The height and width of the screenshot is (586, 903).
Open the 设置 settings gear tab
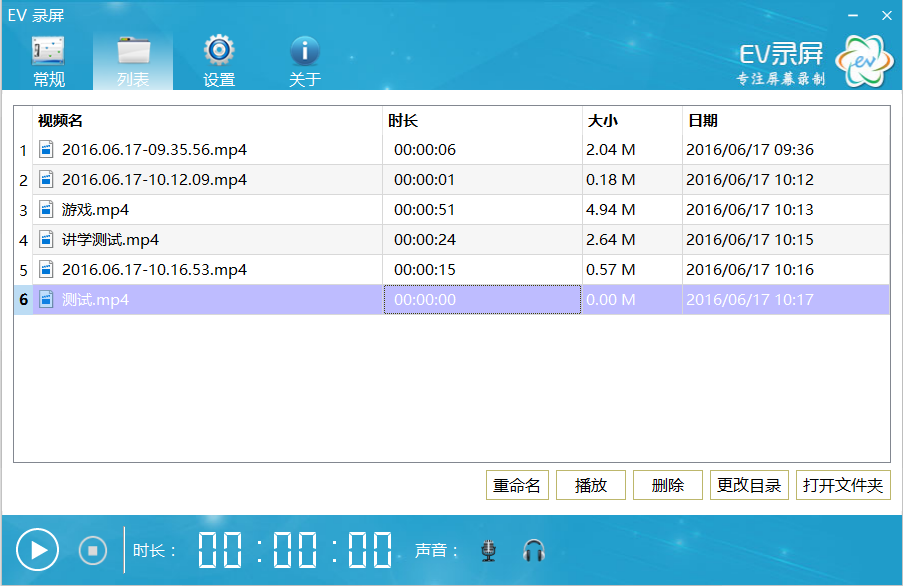pyautogui.click(x=219, y=61)
